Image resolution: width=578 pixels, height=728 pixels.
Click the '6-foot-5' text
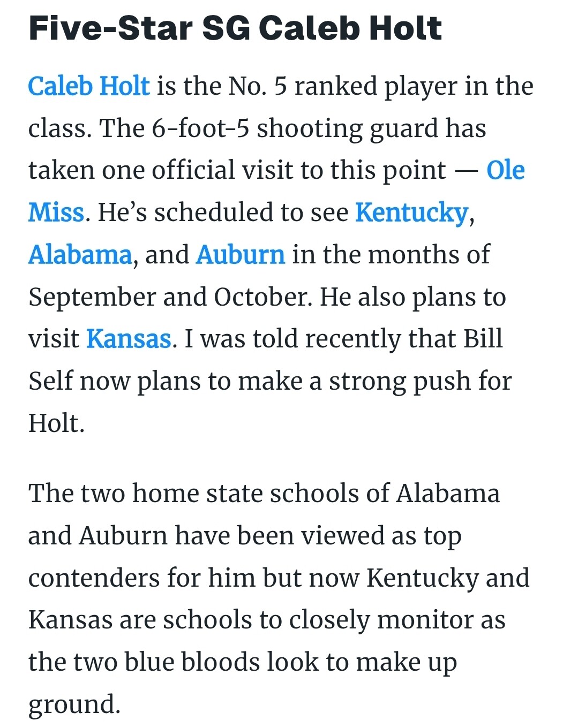point(201,128)
